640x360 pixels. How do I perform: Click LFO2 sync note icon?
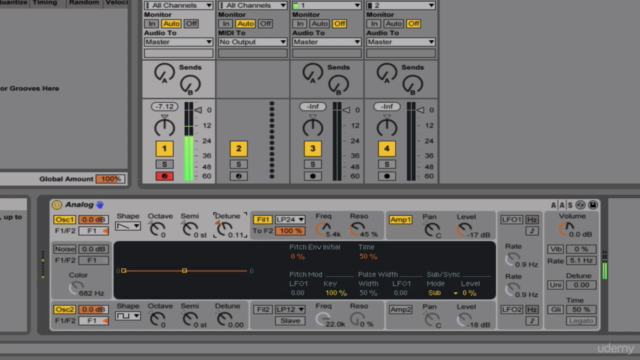pos(531,321)
